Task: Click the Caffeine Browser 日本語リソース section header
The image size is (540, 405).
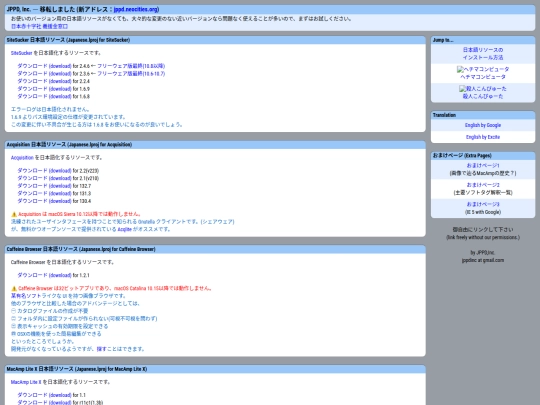Action: tap(215, 249)
